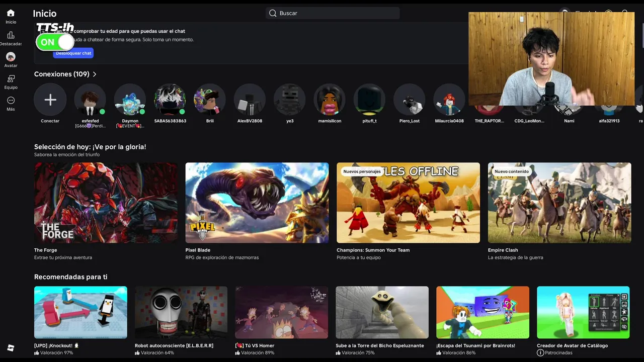This screenshot has height=362, width=644.
Task: Open Milaurcia0408's avatar
Action: point(449,100)
